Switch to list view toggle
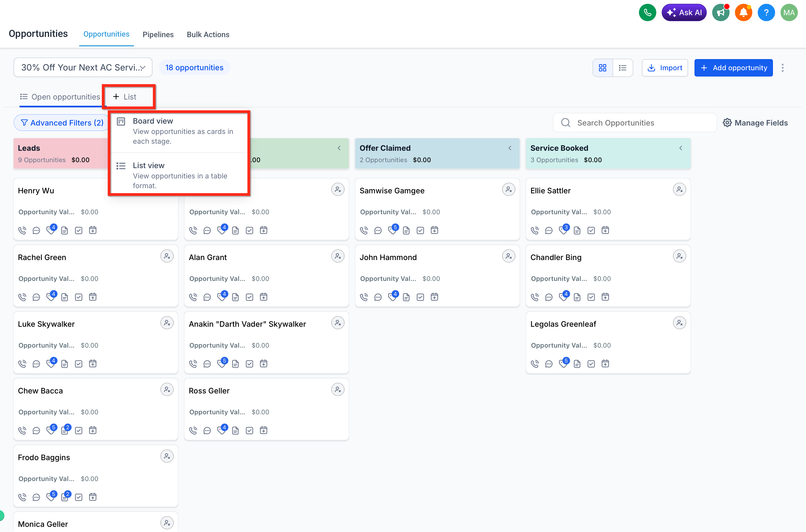 click(x=623, y=68)
